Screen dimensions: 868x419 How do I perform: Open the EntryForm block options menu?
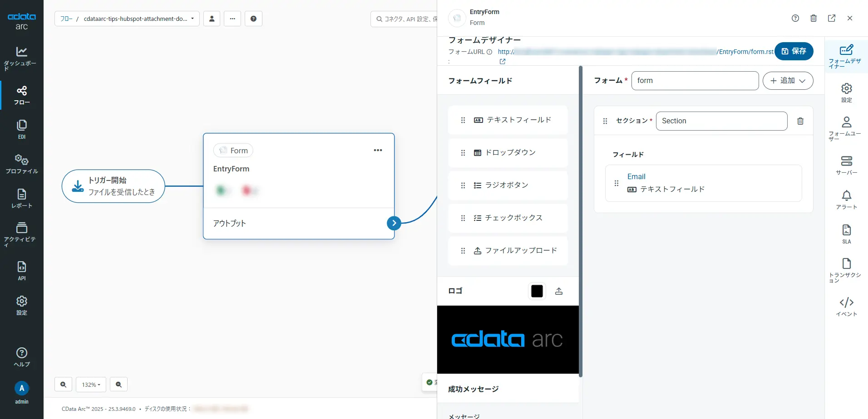pos(378,150)
